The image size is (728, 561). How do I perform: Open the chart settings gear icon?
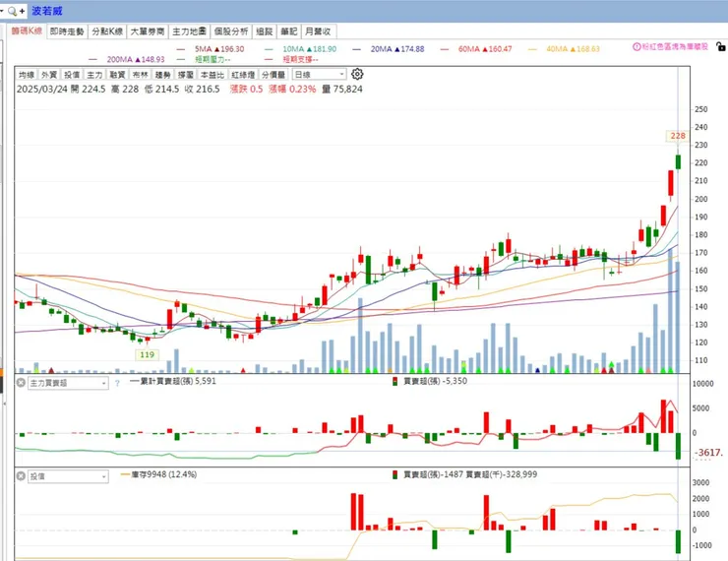357,74
